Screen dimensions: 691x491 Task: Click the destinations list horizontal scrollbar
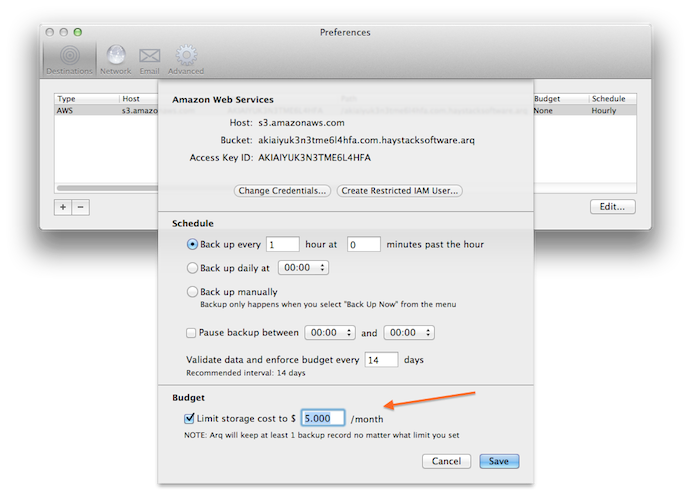coord(107,188)
